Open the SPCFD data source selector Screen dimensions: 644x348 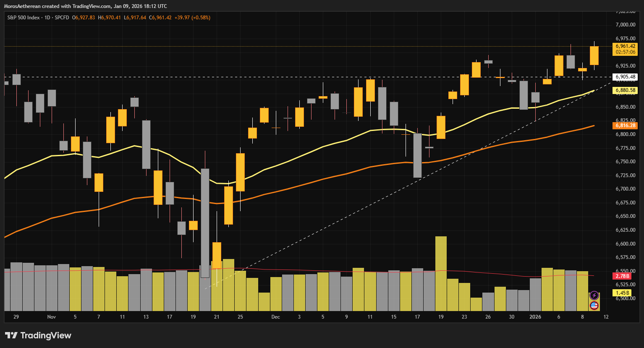tap(62, 18)
